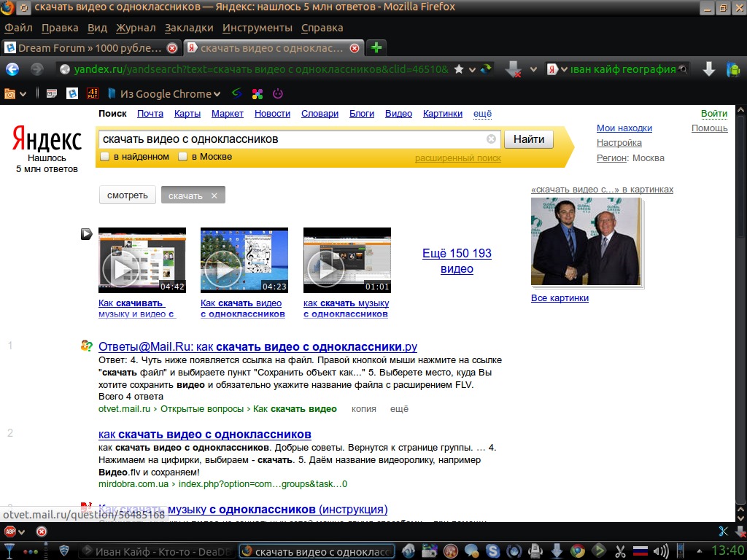The height and width of the screenshot is (560, 747).
Task: Click the forward navigation arrow
Action: [36, 69]
